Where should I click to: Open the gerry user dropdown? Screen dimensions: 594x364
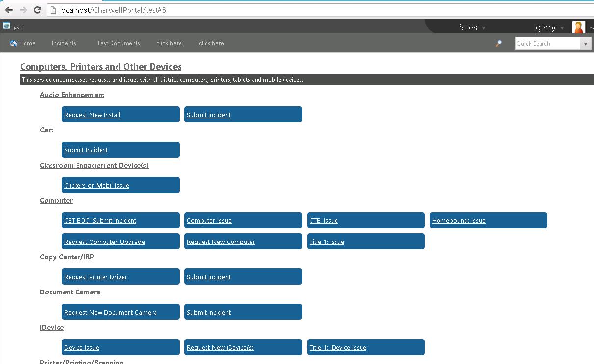click(549, 28)
